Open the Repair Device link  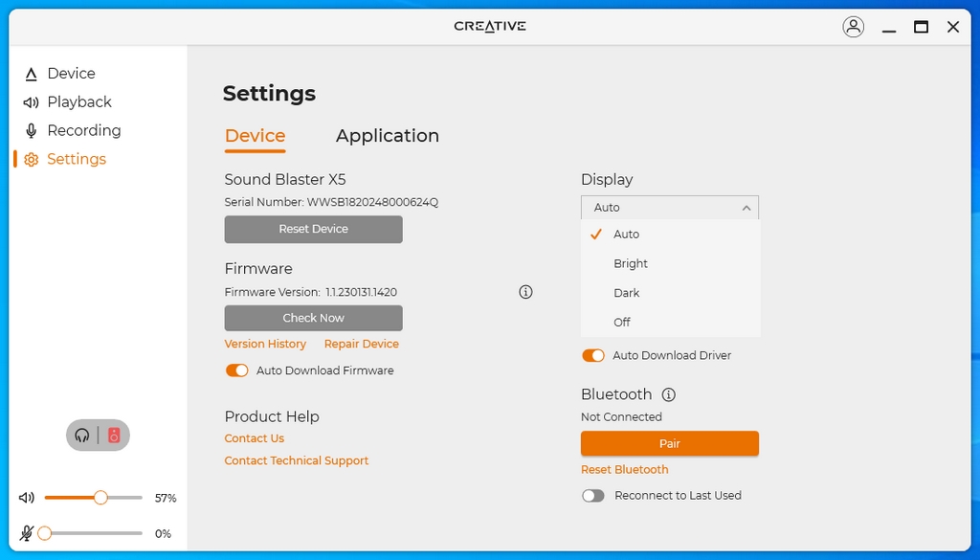click(x=361, y=345)
